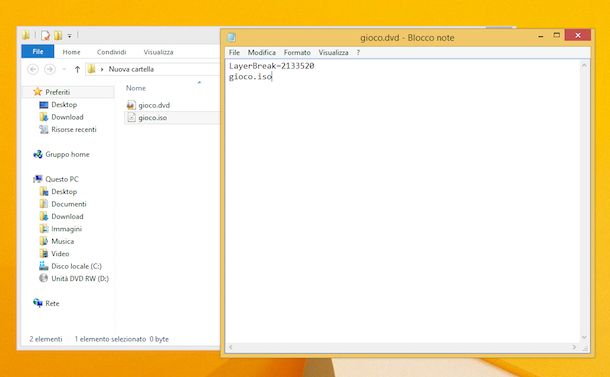Click the DVD RW disc icon
This screenshot has height=377, width=610.
tap(44, 279)
